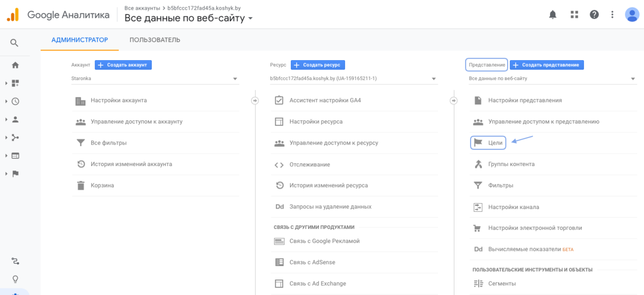Open the Home icon in left sidebar
The height and width of the screenshot is (295, 644).
[15, 65]
